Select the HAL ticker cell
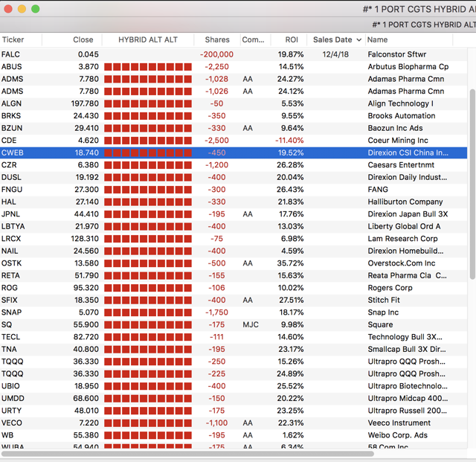 tap(8, 202)
